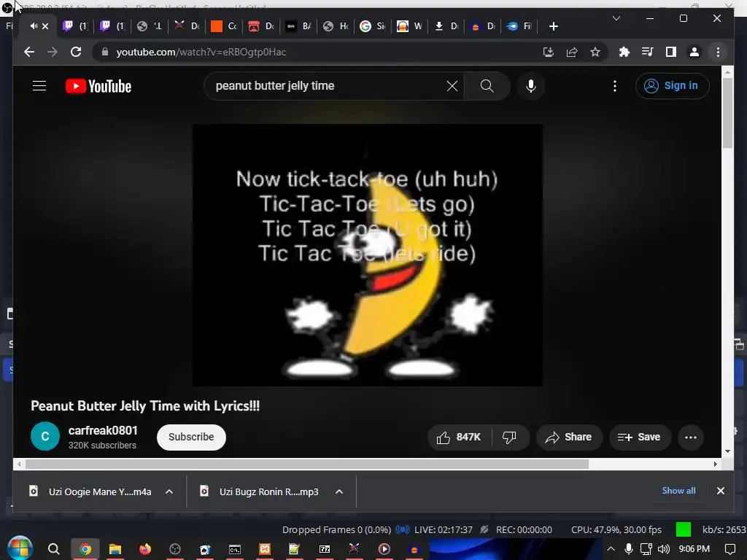Open Firefox from the taskbar

pos(145,549)
